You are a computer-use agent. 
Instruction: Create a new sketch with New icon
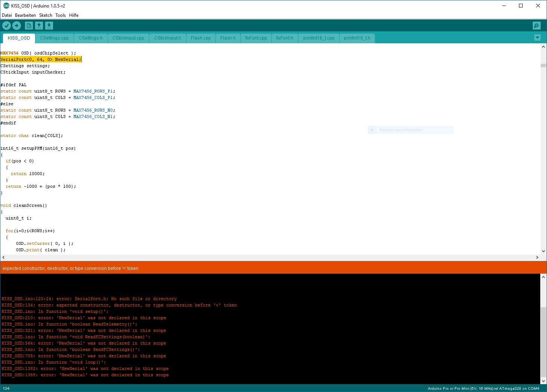tap(29, 25)
